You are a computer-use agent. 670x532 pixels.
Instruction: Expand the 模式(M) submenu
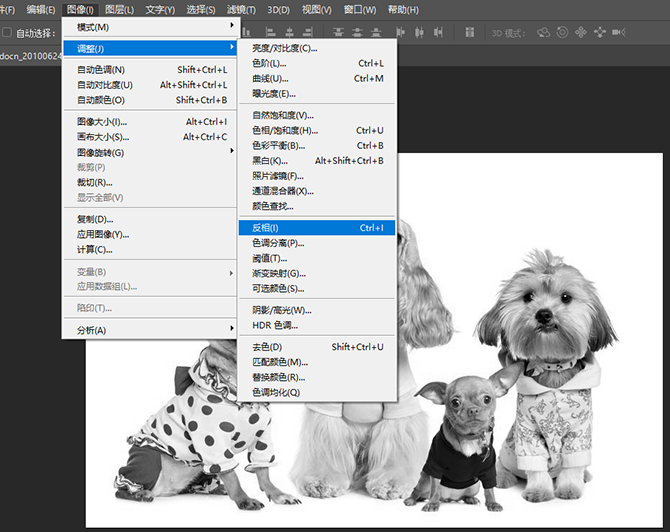coord(150,27)
